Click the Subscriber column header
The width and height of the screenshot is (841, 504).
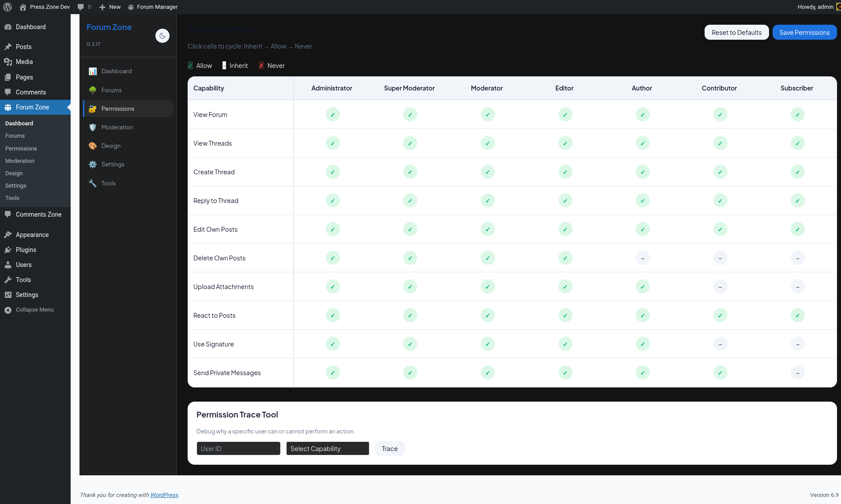click(x=797, y=88)
